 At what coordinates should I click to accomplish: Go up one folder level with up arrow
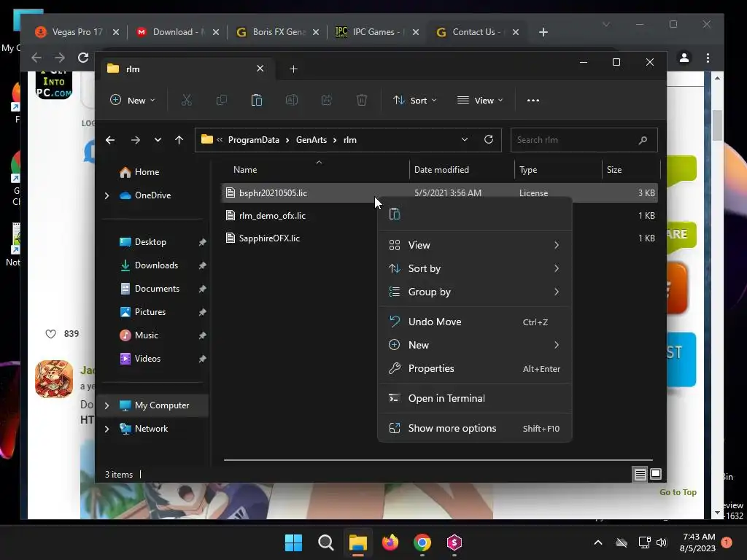coord(179,140)
